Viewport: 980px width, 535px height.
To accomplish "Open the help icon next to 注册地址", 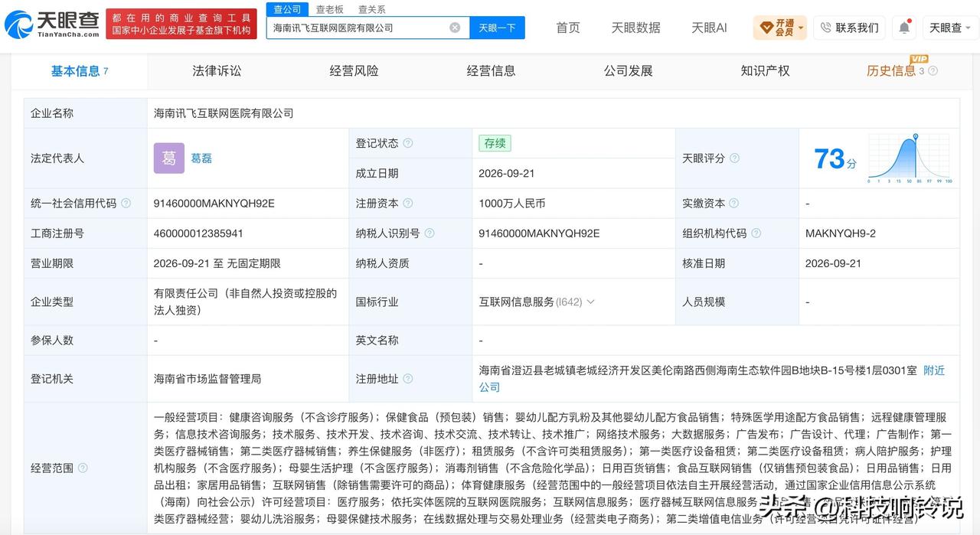I will point(408,379).
